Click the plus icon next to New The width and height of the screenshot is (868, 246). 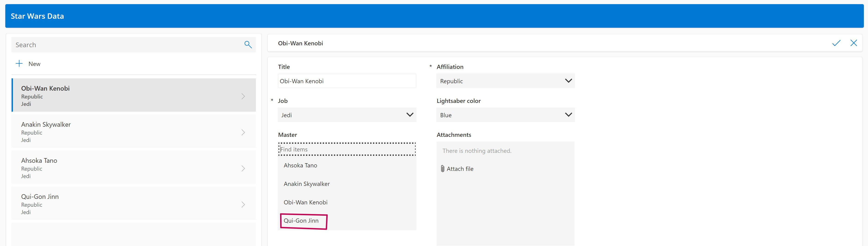click(x=19, y=63)
